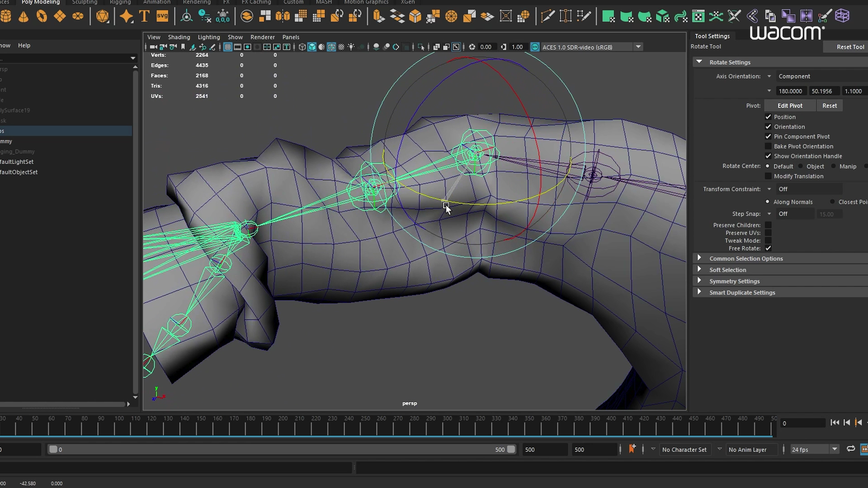Screen dimensions: 868x488
Task: Click the SVG tool shelf icon
Action: (x=162, y=17)
